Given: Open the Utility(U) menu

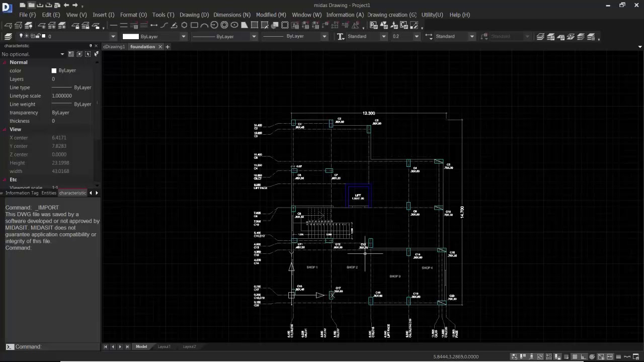Looking at the screenshot, I should pos(432,15).
